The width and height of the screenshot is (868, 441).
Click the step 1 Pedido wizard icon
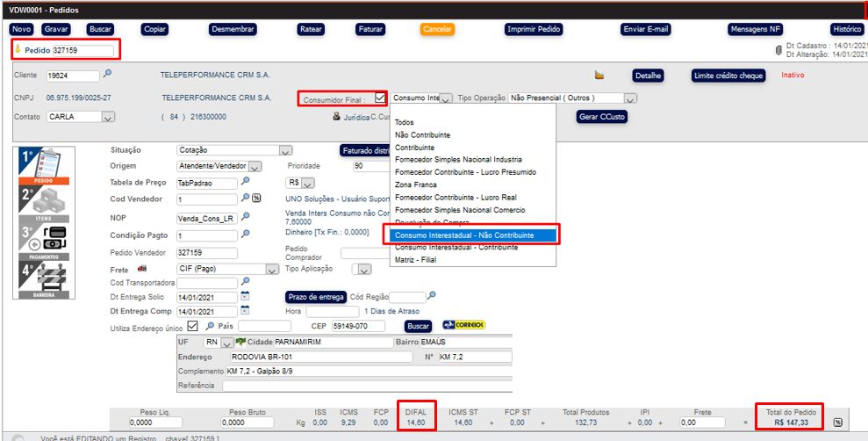tap(38, 165)
